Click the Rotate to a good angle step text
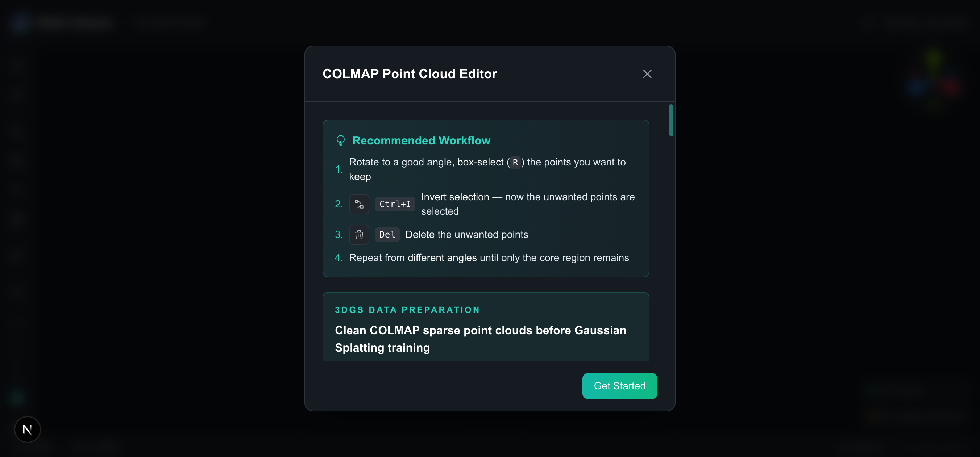 click(487, 169)
